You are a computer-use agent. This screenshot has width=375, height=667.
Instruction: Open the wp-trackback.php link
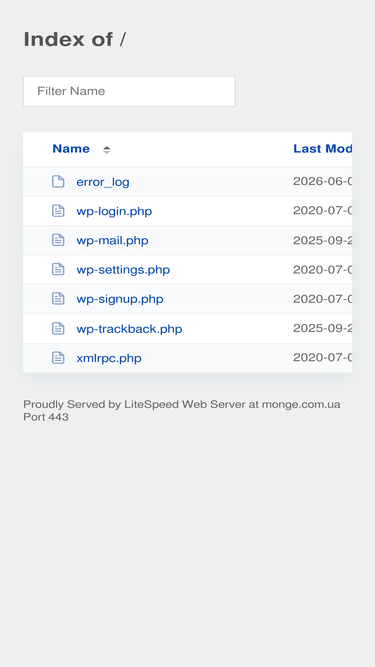point(129,329)
